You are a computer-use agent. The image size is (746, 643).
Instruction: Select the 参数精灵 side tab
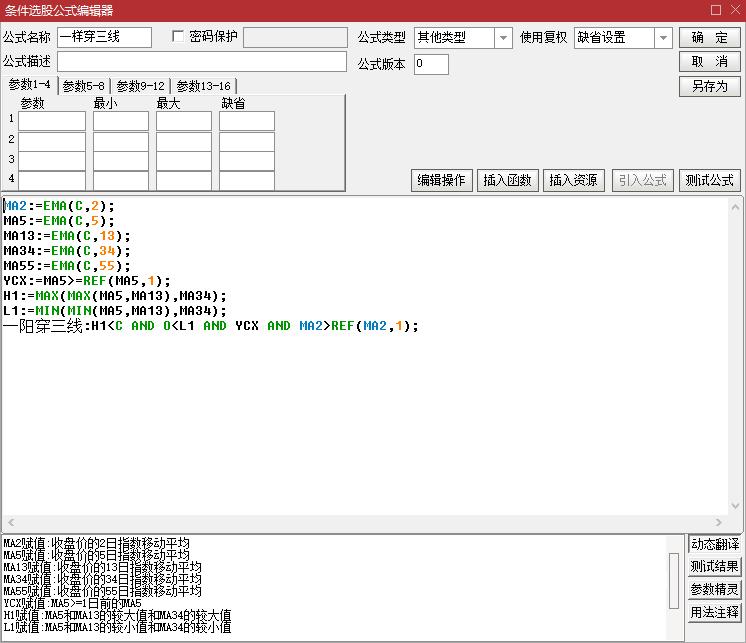(x=715, y=589)
